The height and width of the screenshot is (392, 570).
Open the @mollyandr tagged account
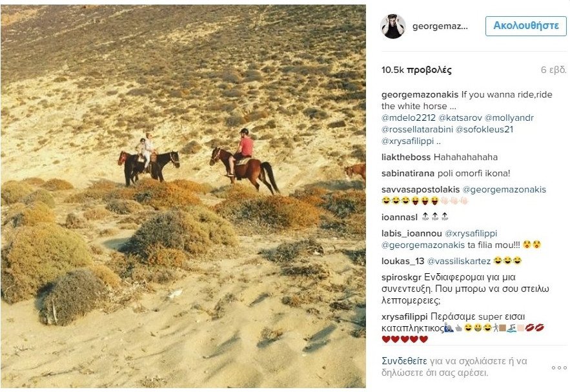coord(509,118)
